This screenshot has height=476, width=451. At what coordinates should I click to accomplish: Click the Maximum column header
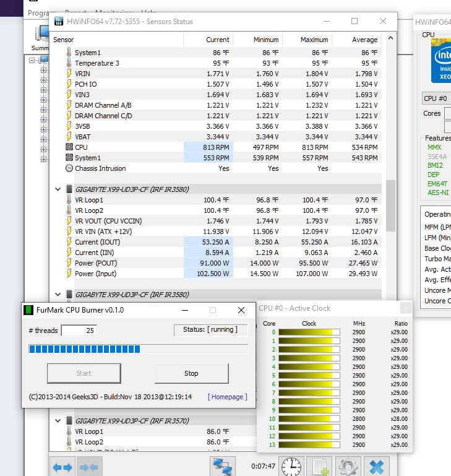[x=307, y=40]
